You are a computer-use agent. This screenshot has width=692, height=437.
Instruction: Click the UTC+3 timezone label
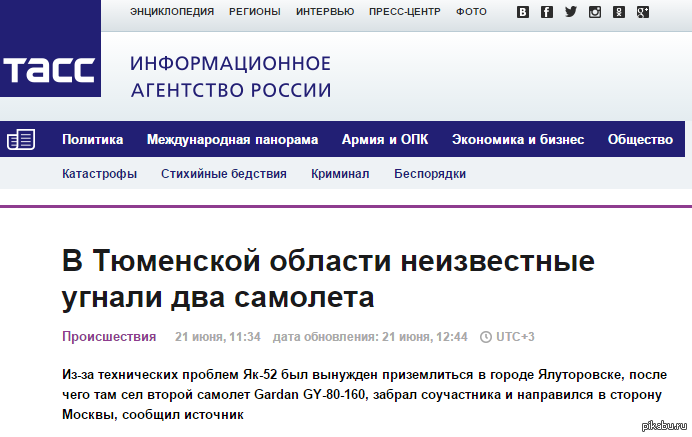(515, 337)
